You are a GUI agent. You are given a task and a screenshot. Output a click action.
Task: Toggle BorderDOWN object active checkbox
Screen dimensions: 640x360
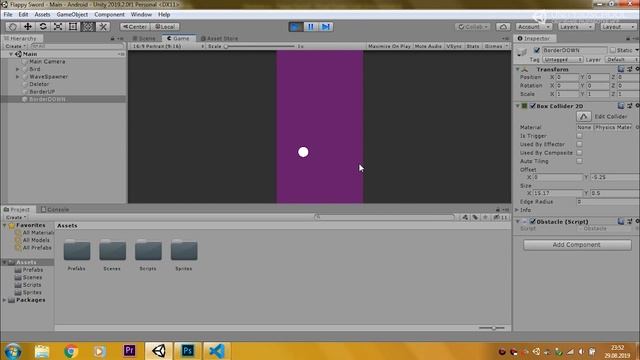click(x=537, y=50)
